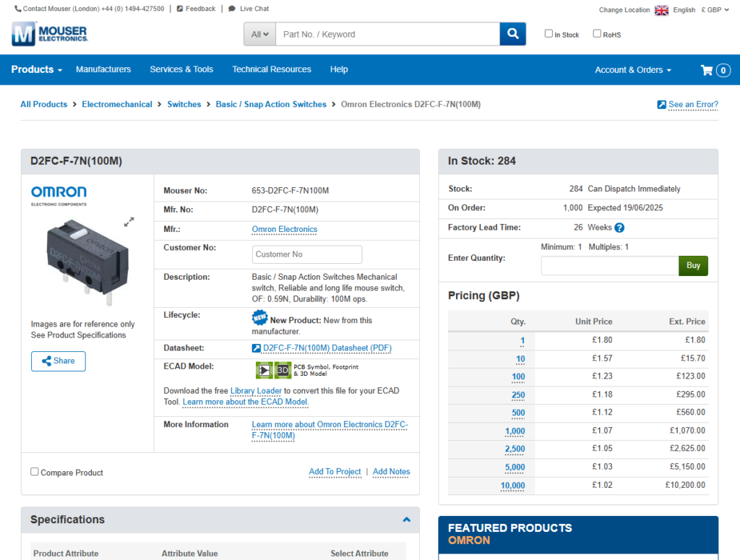Open the Services & Tools menu
Screen dimensions: 740x560
click(x=181, y=69)
